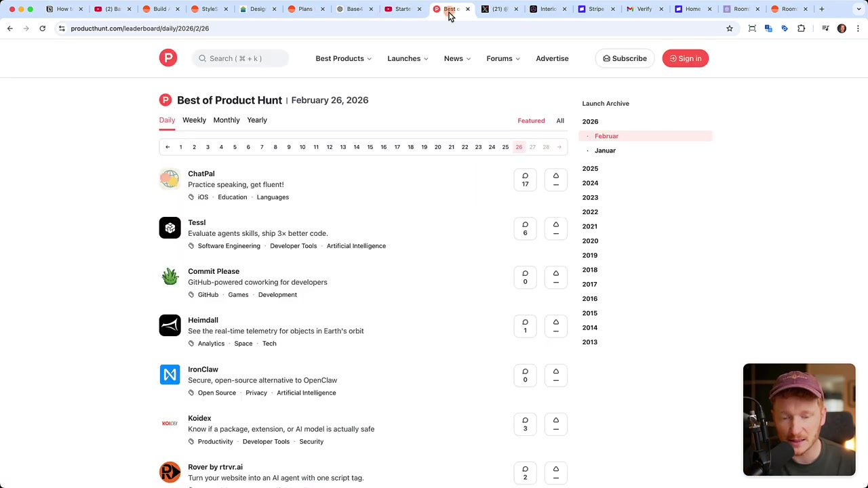
Task: Upvote the ChatPal product
Action: coord(555,180)
